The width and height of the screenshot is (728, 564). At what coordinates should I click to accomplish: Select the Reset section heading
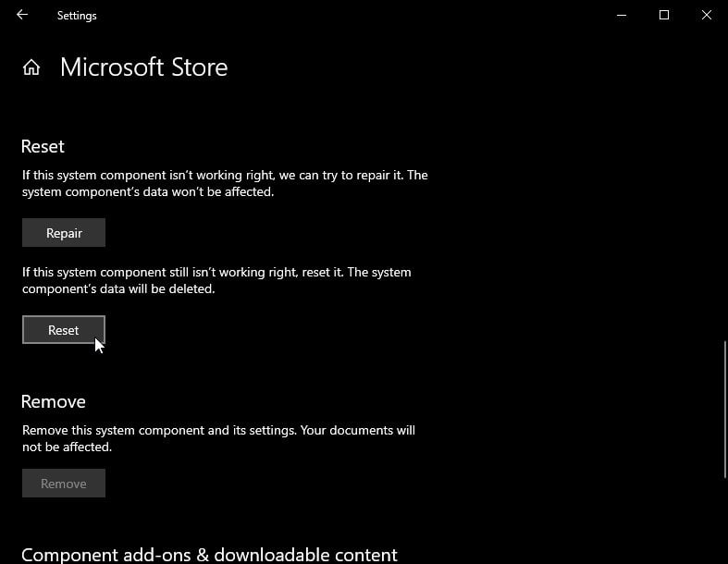click(x=43, y=147)
